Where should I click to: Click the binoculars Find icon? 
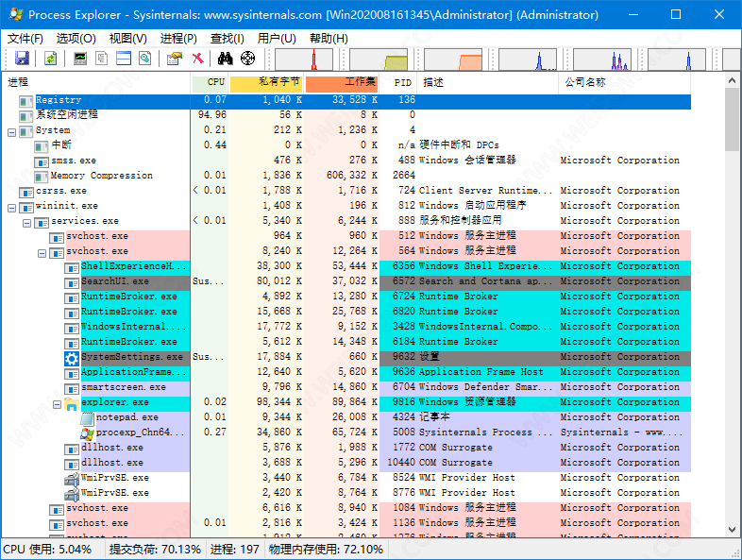226,59
